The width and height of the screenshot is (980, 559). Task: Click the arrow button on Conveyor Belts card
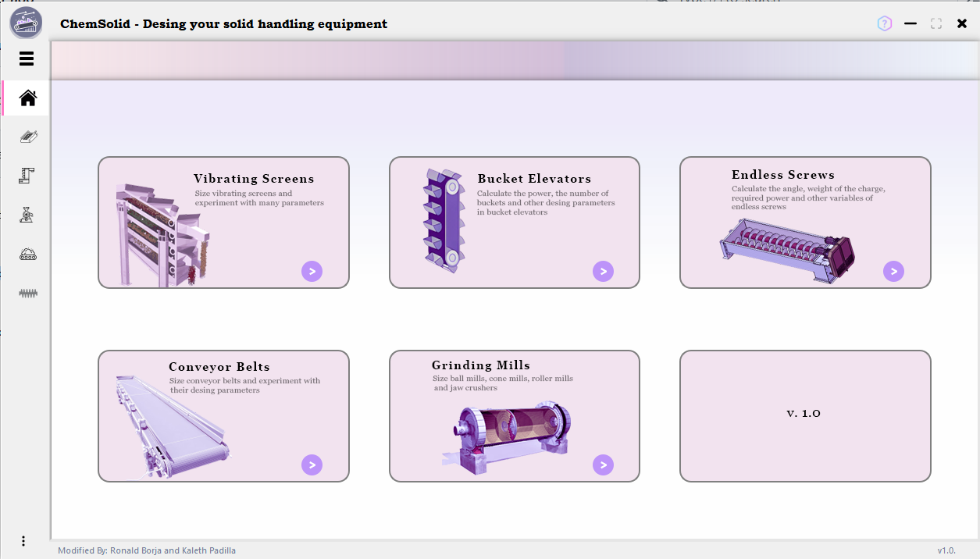click(312, 465)
